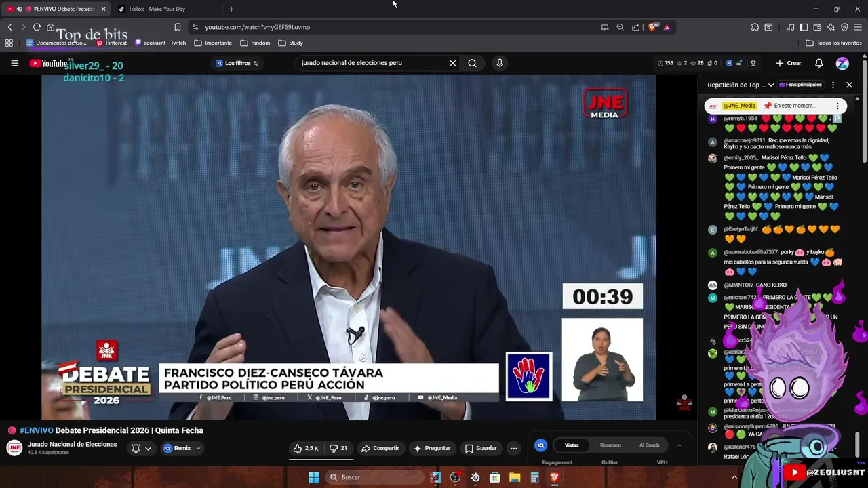
Task: Expand the random bookmarks folder
Action: (255, 43)
